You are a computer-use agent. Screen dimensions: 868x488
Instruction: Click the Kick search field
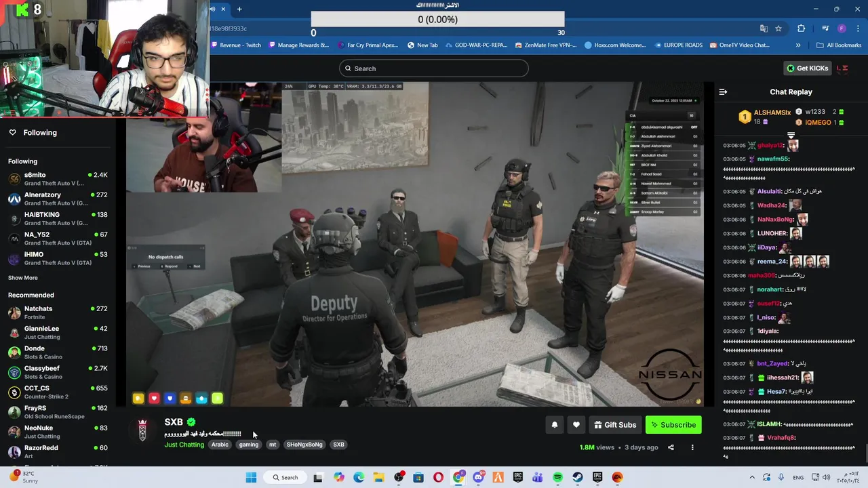[x=434, y=68]
